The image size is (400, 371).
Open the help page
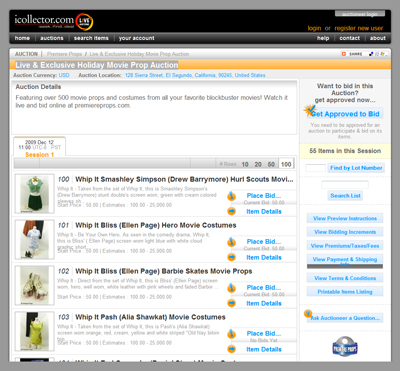[323, 38]
